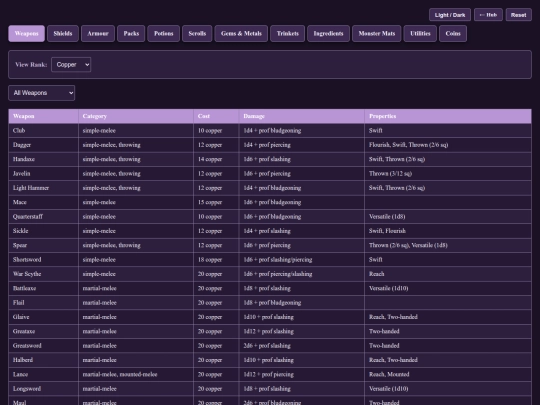Select the Greataxe weapon name

coord(24,331)
